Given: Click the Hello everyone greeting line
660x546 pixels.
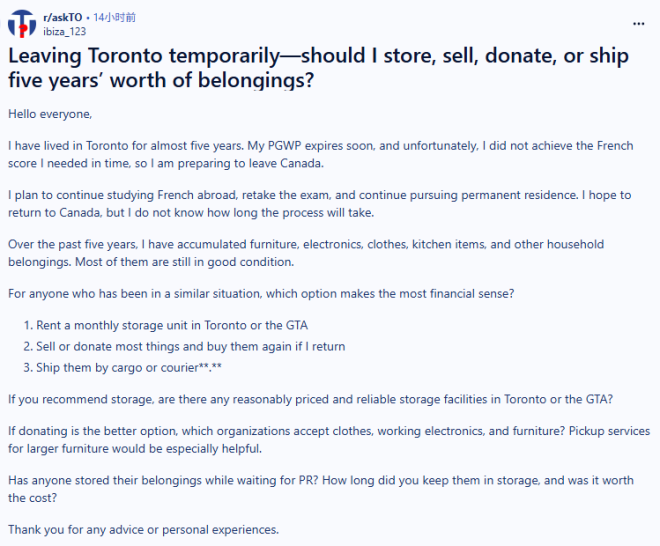Looking at the screenshot, I should [x=50, y=114].
